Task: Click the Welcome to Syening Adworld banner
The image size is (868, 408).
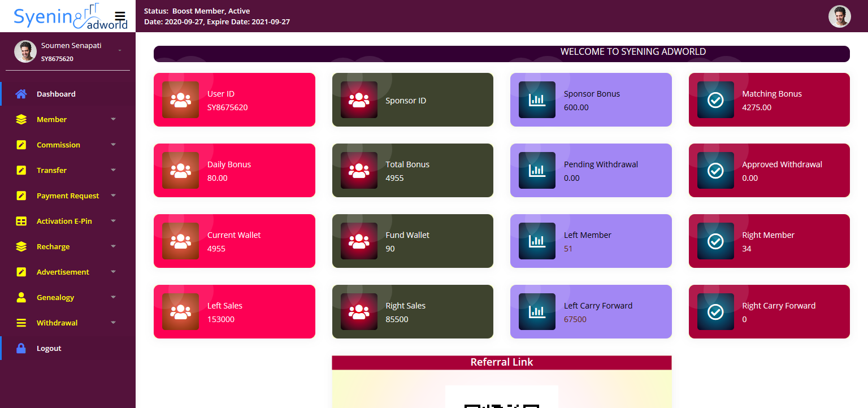Action: click(502, 54)
